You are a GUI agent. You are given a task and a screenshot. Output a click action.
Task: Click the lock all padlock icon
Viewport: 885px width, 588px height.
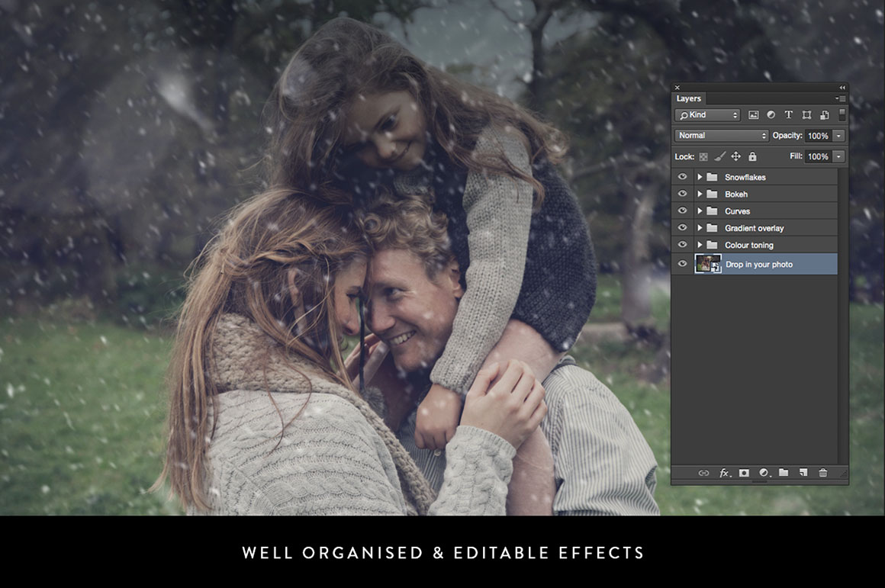[x=752, y=156]
